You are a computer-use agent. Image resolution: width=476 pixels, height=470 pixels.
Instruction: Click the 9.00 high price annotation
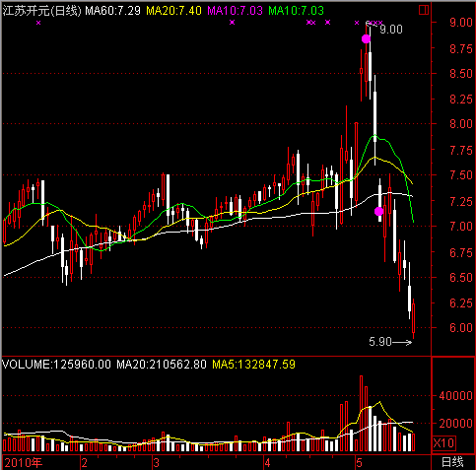[391, 30]
